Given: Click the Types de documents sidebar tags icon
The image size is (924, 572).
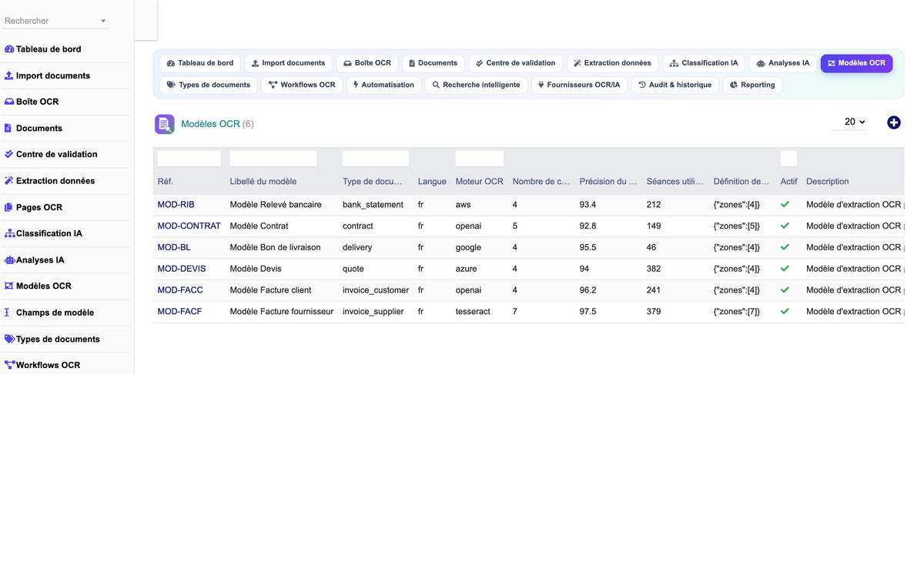Looking at the screenshot, I should click(x=10, y=339).
